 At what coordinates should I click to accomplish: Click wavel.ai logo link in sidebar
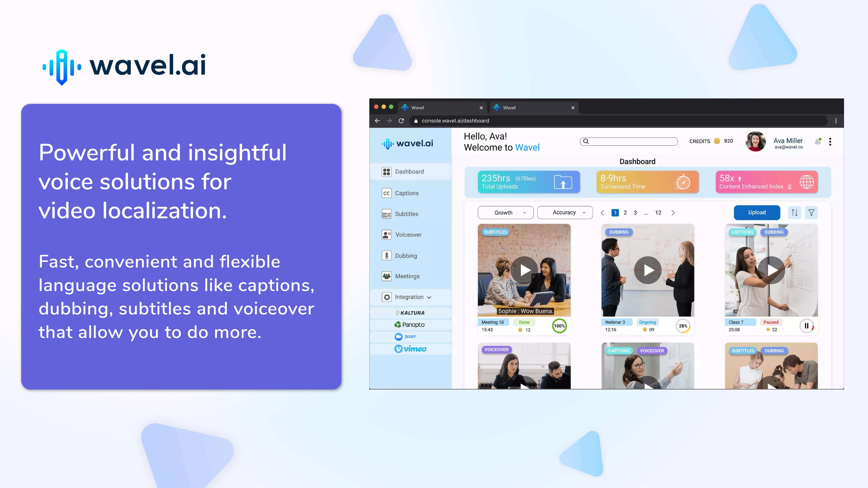click(x=408, y=143)
